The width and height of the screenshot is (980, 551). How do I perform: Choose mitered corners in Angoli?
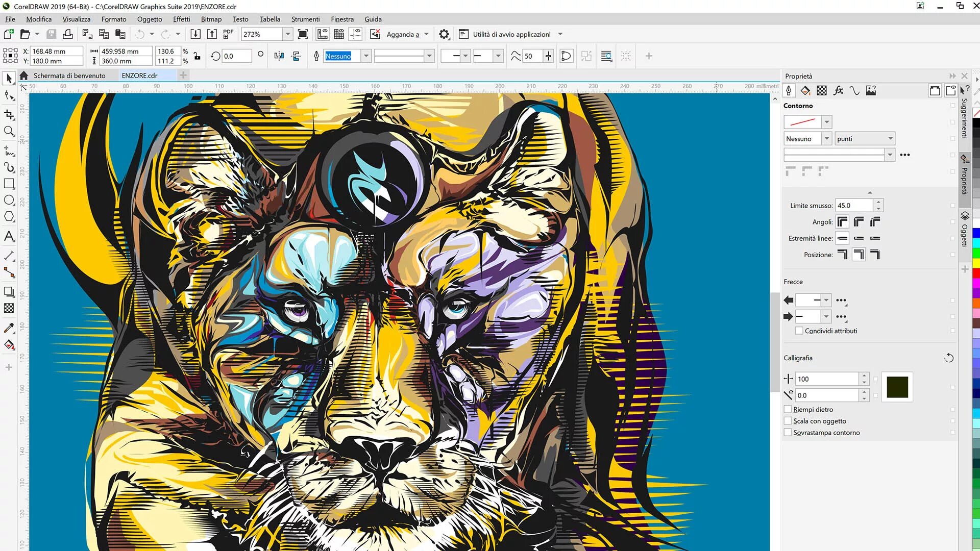[x=842, y=222]
